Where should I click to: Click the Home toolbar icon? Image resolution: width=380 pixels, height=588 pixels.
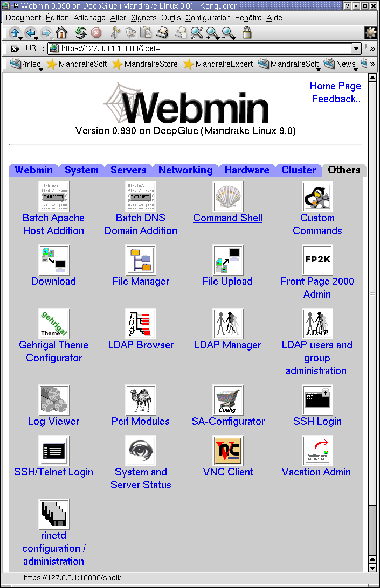(61, 33)
